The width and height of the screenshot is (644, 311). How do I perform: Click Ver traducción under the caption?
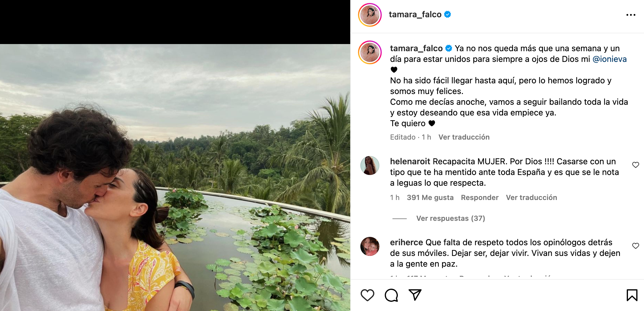[x=464, y=137]
